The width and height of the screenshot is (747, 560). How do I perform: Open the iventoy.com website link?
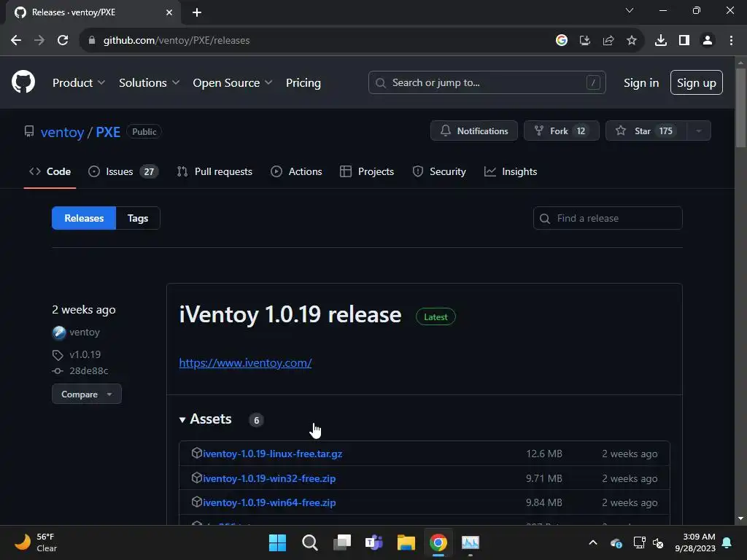pyautogui.click(x=245, y=363)
